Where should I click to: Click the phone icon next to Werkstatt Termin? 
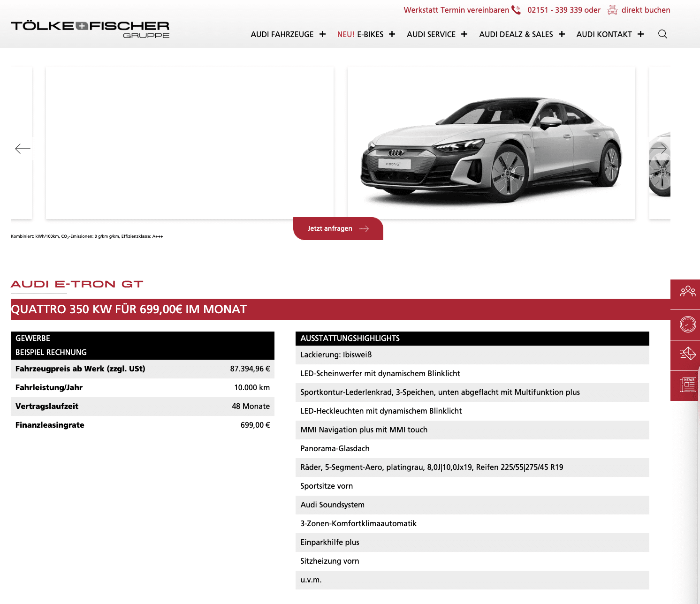point(516,10)
